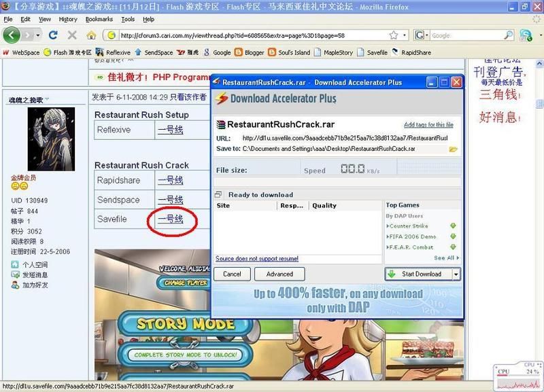
Task: Click the Firefox Home icon
Action: click(x=91, y=35)
